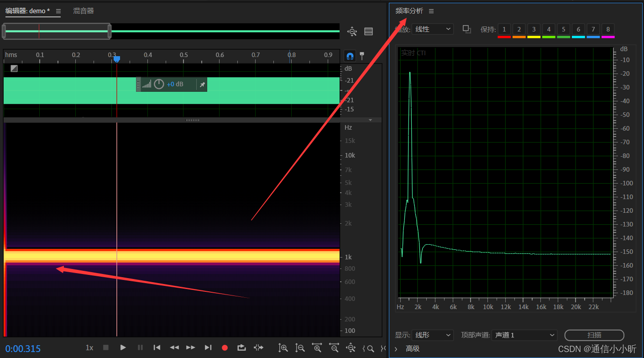Zoom in amplitude icon
The height and width of the screenshot is (358, 644).
pos(283,348)
